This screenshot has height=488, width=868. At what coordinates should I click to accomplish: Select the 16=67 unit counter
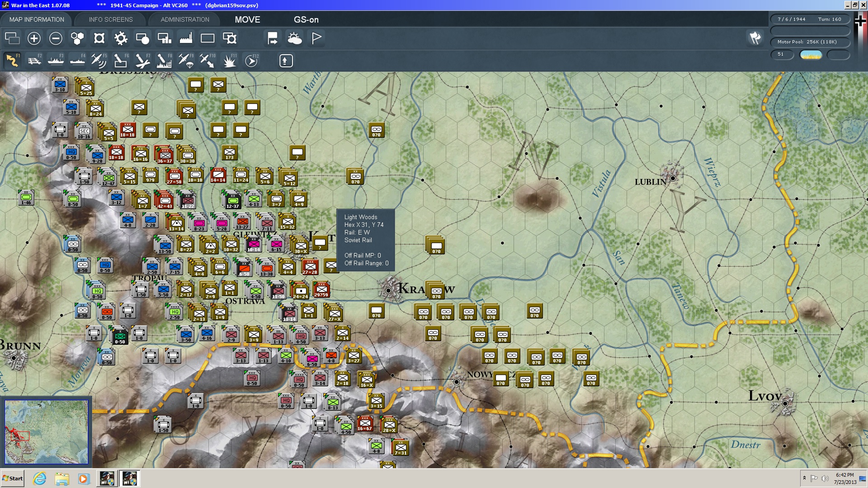tap(365, 424)
